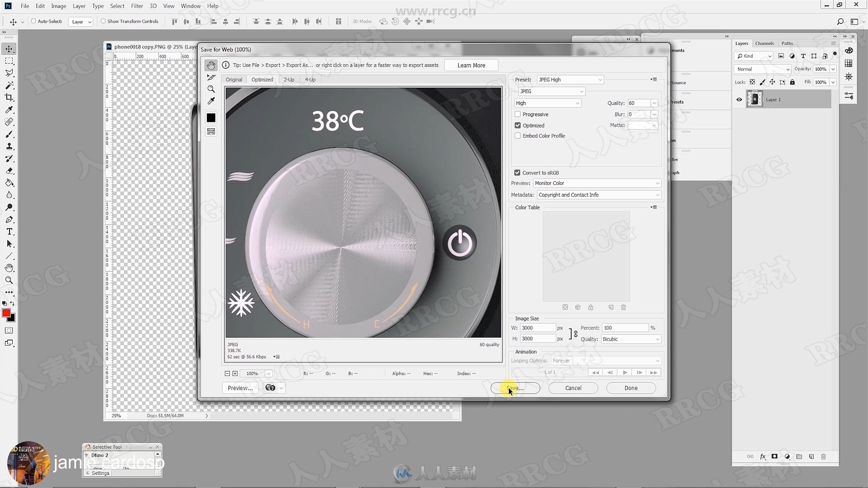This screenshot has height=488, width=868.
Task: Enable Embed Color Profile checkbox
Action: click(518, 135)
